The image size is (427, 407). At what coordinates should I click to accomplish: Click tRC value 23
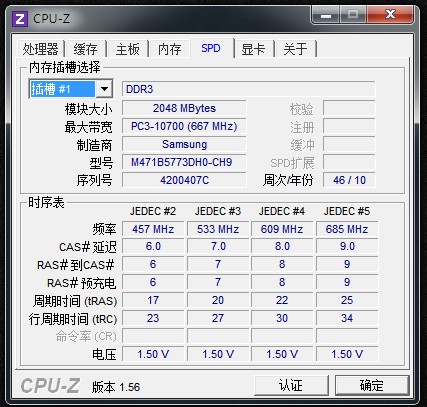153,318
